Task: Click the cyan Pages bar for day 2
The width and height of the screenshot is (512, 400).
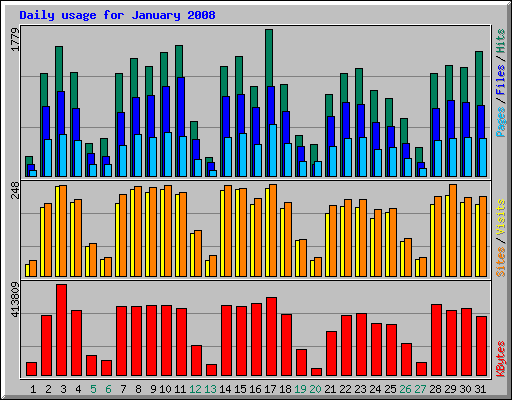Action: point(48,158)
